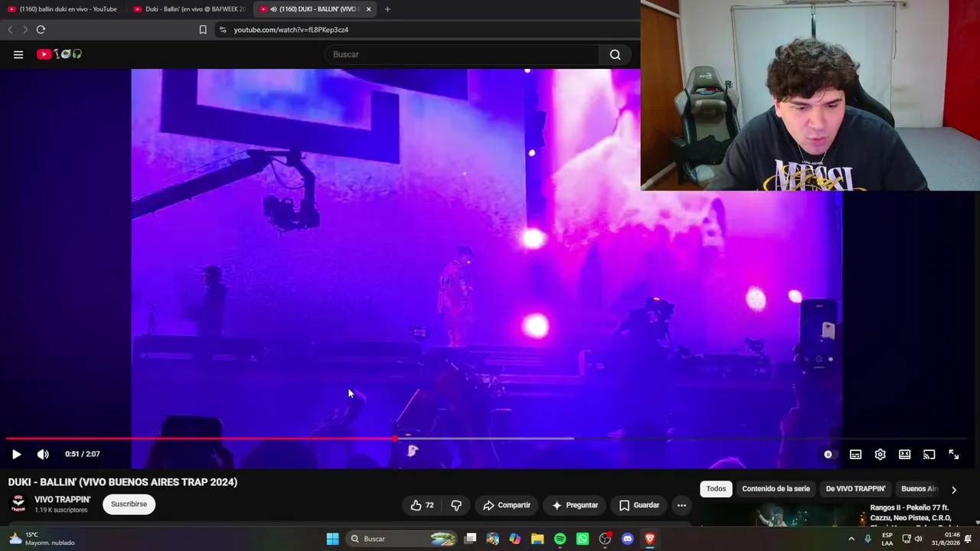This screenshot has height=551, width=980.
Task: Switch to 'ballin duki en vivo' browser tab
Action: (63, 9)
